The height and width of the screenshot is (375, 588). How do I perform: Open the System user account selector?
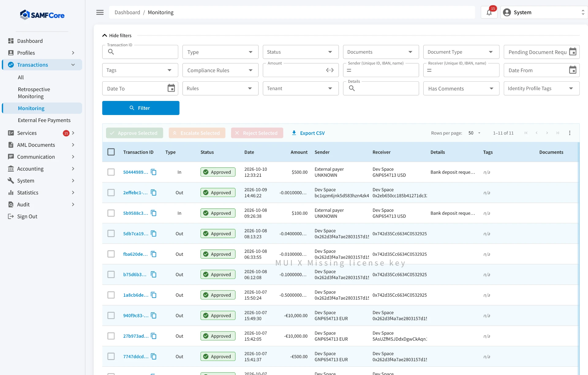544,12
